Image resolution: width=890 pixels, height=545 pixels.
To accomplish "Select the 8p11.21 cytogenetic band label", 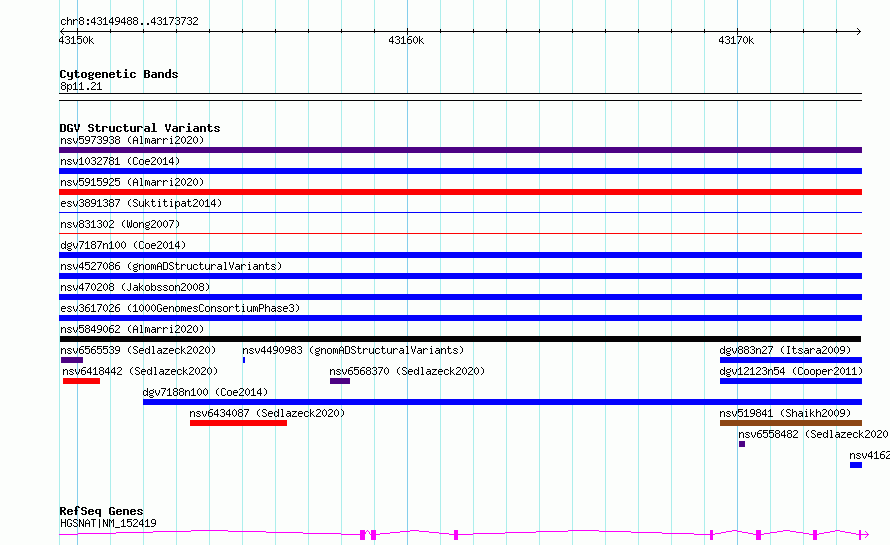I will 81,86.
